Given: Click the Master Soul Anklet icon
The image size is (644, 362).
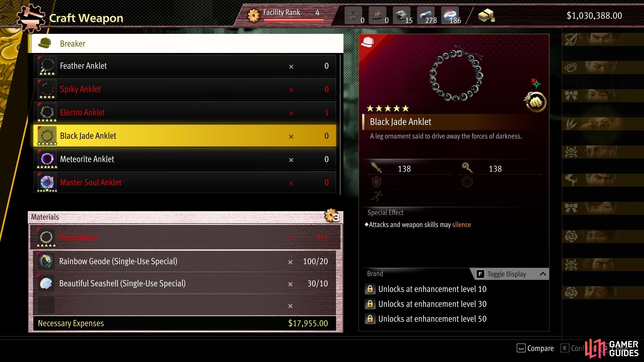Looking at the screenshot, I should [47, 183].
